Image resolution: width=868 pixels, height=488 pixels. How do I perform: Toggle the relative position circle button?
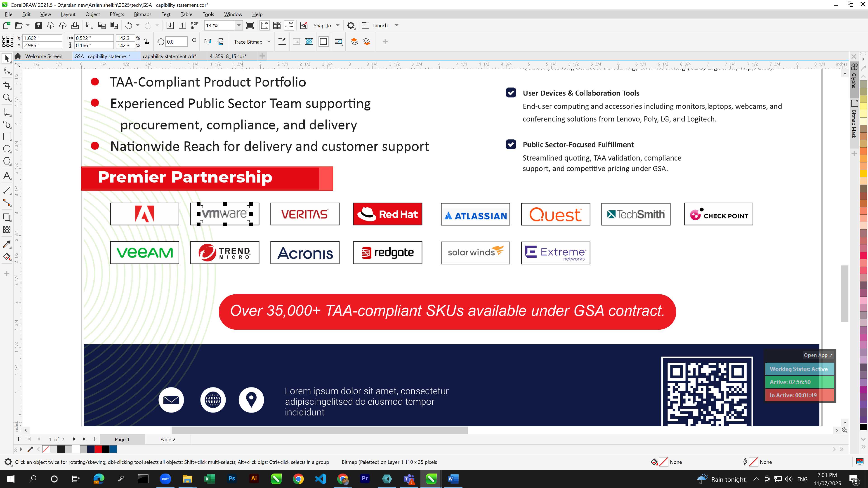(x=194, y=40)
